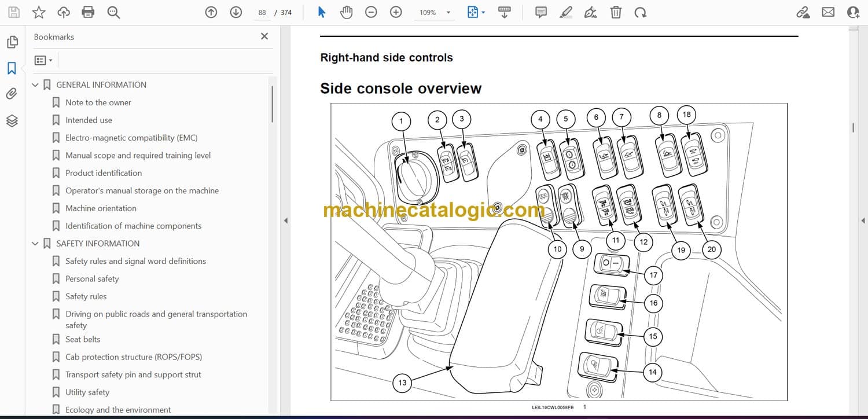The width and height of the screenshot is (868, 419).
Task: Go to the next page using down arrow
Action: coord(236,12)
